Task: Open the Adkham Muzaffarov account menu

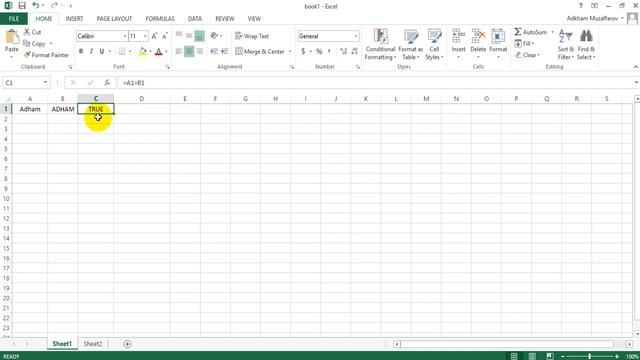Action: [595, 18]
